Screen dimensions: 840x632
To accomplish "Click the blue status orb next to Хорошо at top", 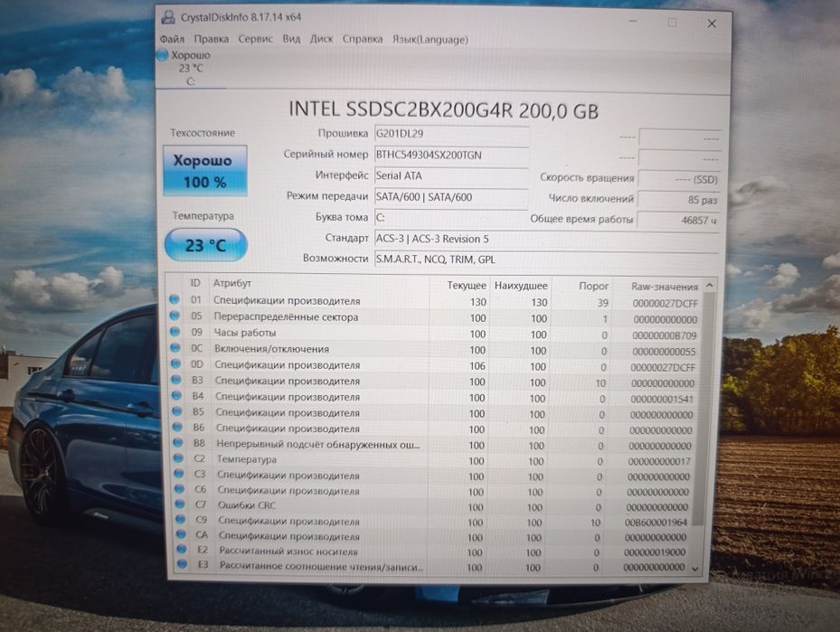I will (163, 54).
